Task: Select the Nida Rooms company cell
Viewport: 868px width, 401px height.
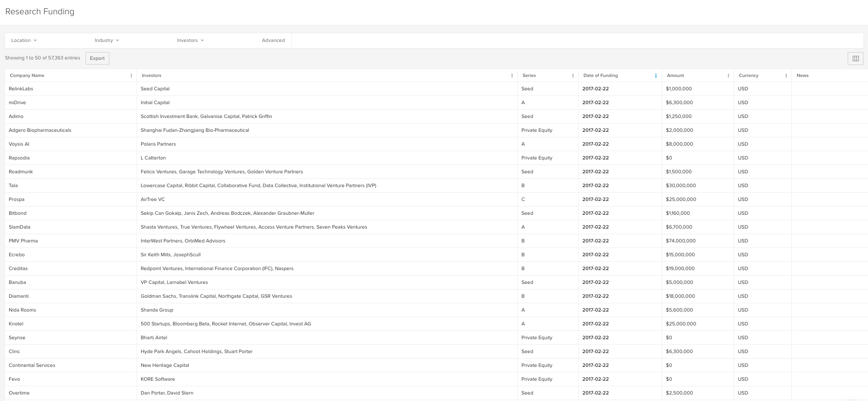Action: point(71,310)
